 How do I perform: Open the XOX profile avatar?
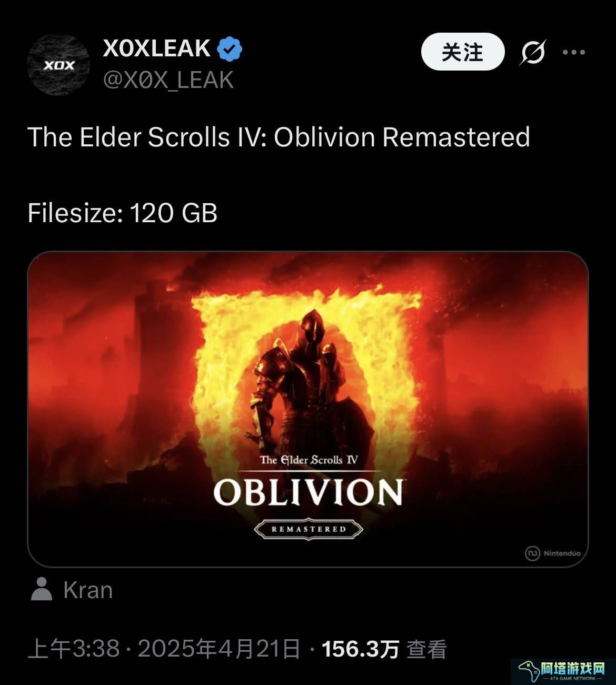pyautogui.click(x=58, y=65)
